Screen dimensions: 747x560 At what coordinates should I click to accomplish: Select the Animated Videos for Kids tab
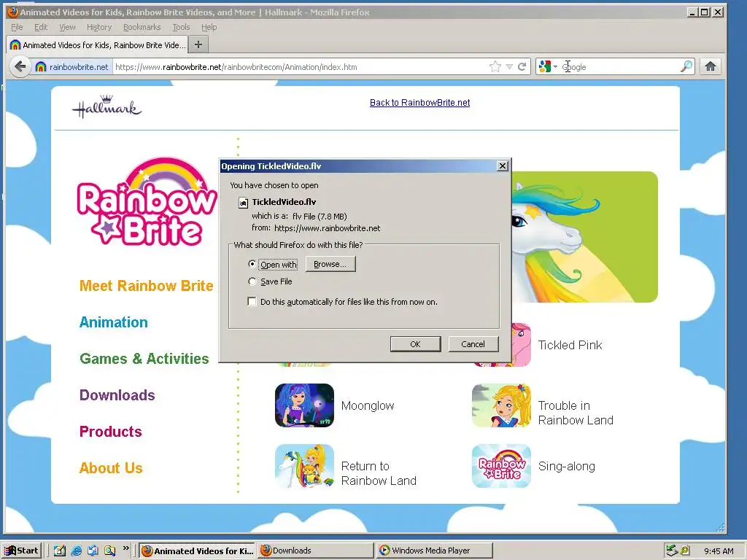97,44
